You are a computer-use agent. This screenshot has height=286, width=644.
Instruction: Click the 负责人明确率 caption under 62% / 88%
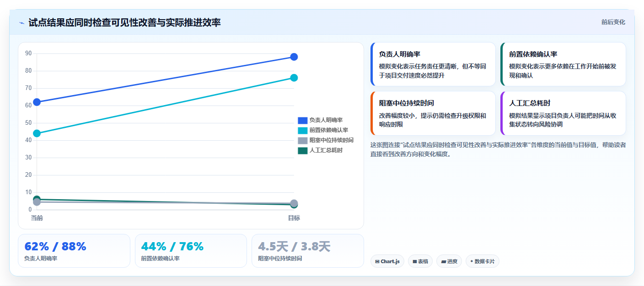click(41, 259)
